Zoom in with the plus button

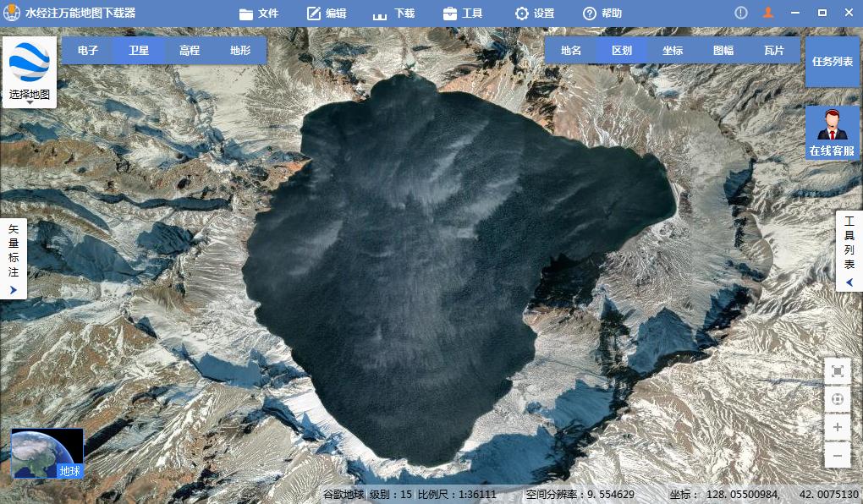pos(837,427)
